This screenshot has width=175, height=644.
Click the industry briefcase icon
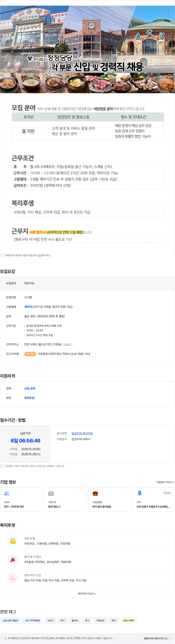tap(95, 493)
